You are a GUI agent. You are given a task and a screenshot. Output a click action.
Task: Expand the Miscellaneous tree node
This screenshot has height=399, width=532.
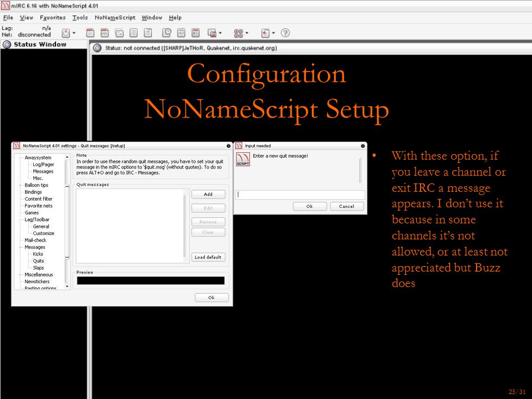pos(21,275)
